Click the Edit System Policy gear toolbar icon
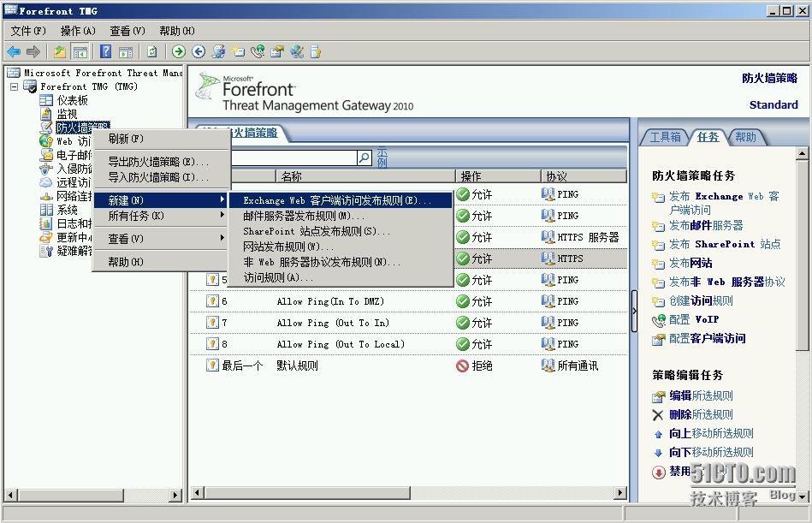The width and height of the screenshot is (812, 523). tap(218, 51)
